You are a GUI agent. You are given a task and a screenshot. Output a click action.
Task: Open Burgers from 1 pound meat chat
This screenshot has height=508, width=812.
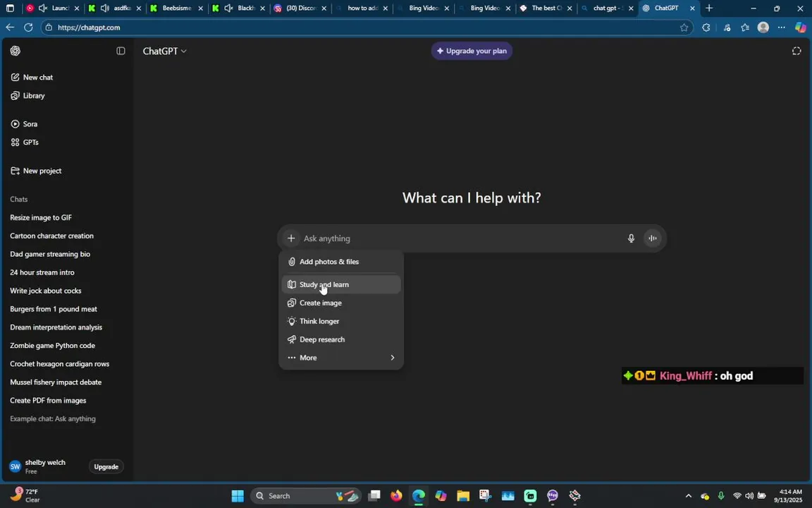pos(54,309)
